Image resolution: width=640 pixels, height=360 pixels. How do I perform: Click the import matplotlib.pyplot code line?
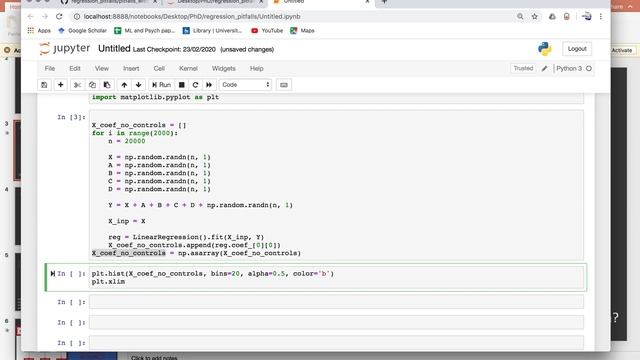(156, 97)
